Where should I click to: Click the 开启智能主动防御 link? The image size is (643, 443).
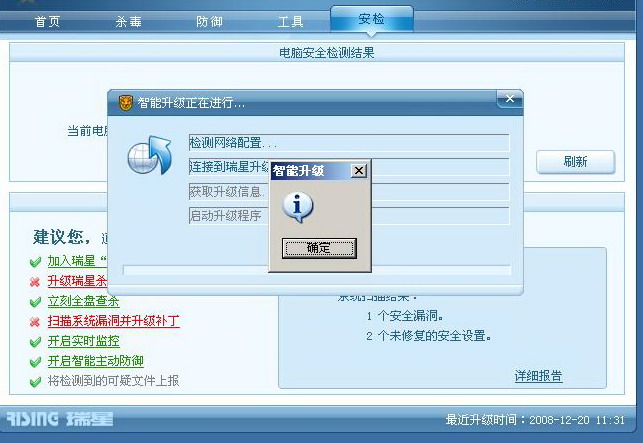pyautogui.click(x=96, y=361)
